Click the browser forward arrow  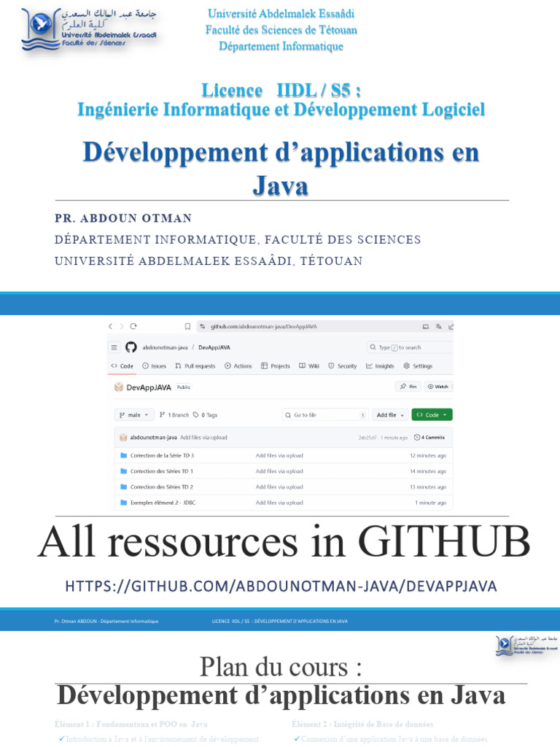[x=122, y=326]
